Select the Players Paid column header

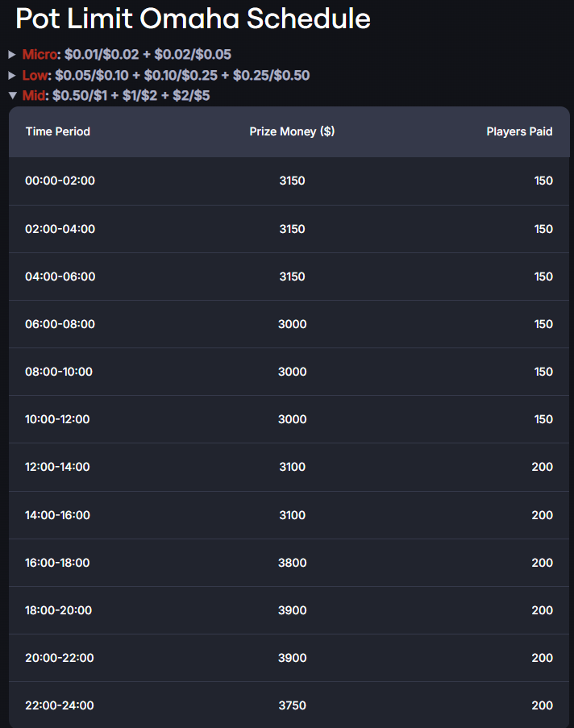[x=519, y=132]
